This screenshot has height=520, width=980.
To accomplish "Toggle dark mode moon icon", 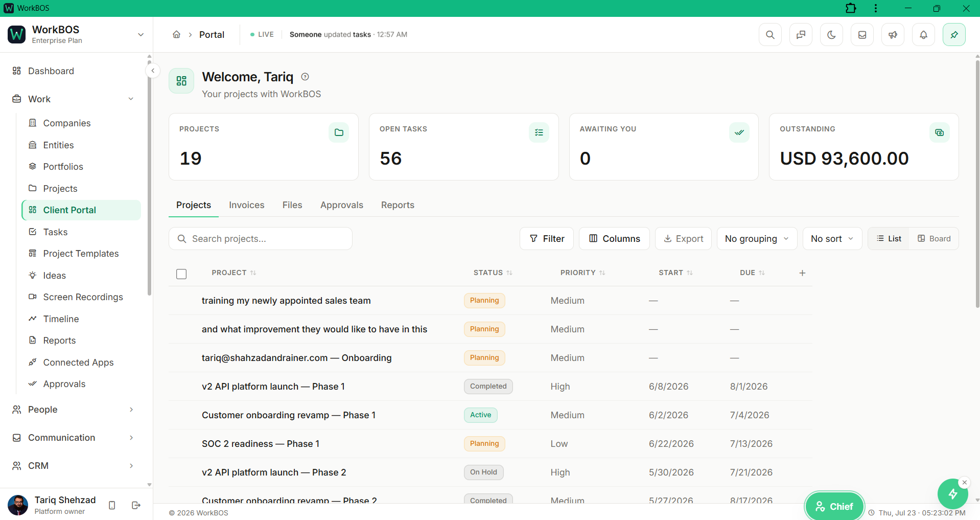I will coord(831,35).
